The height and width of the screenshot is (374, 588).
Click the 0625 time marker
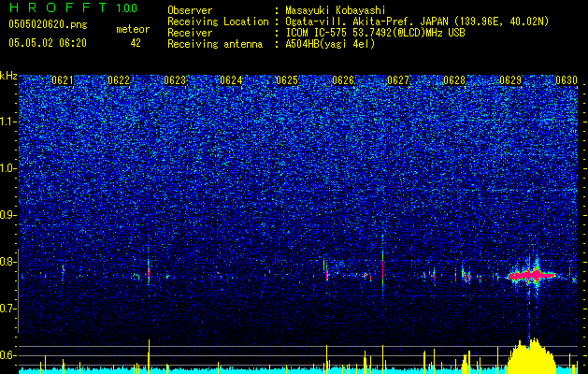(287, 80)
